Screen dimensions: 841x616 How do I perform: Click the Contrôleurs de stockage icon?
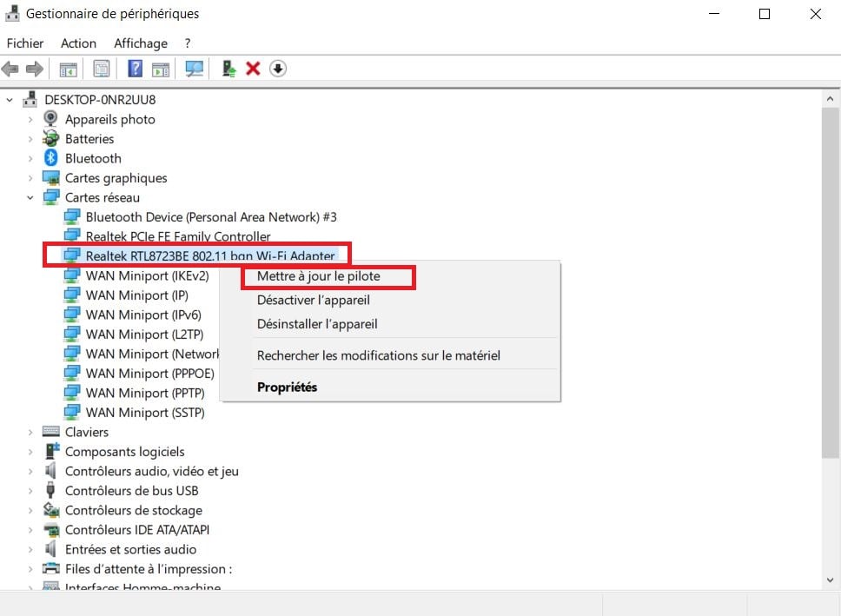(x=51, y=510)
